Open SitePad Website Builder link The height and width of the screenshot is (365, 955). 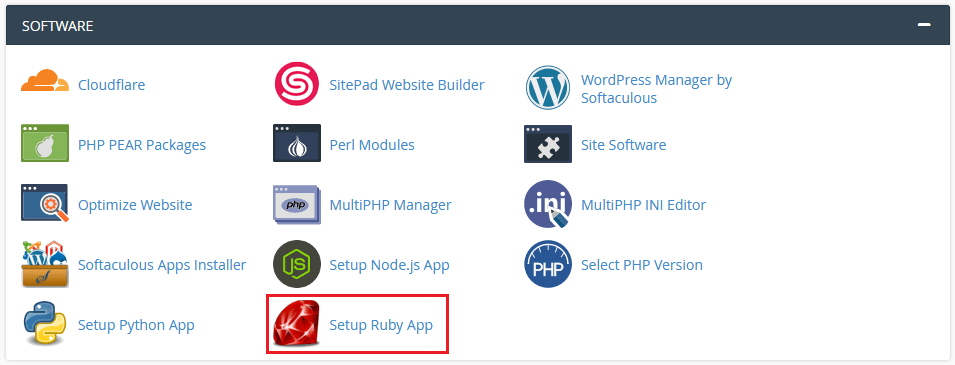point(407,85)
